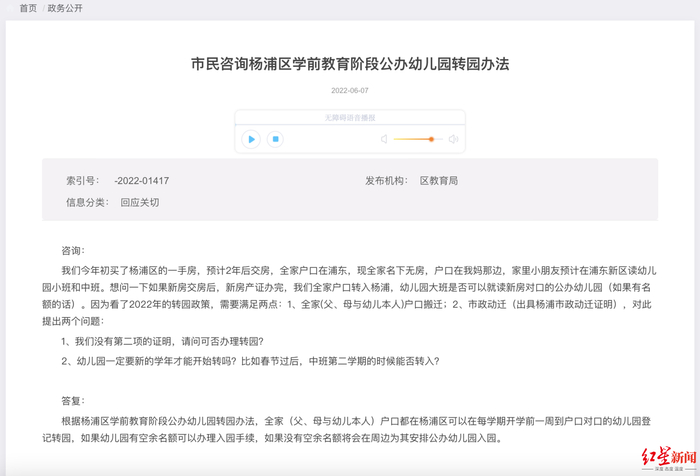Open the 政务公开 breadcrumb link

pyautogui.click(x=65, y=8)
